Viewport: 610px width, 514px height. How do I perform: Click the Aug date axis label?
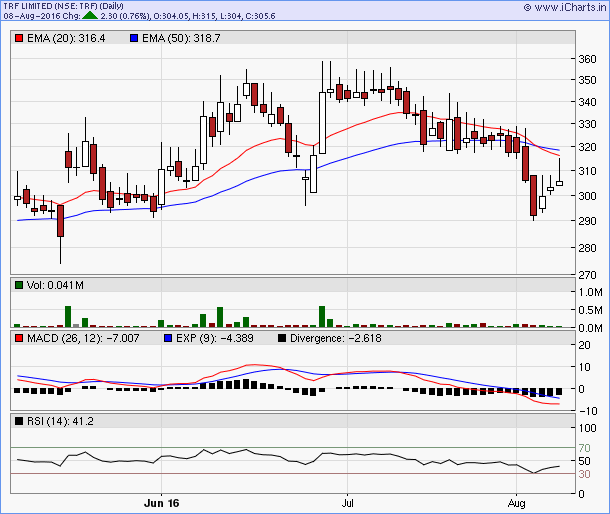516,503
